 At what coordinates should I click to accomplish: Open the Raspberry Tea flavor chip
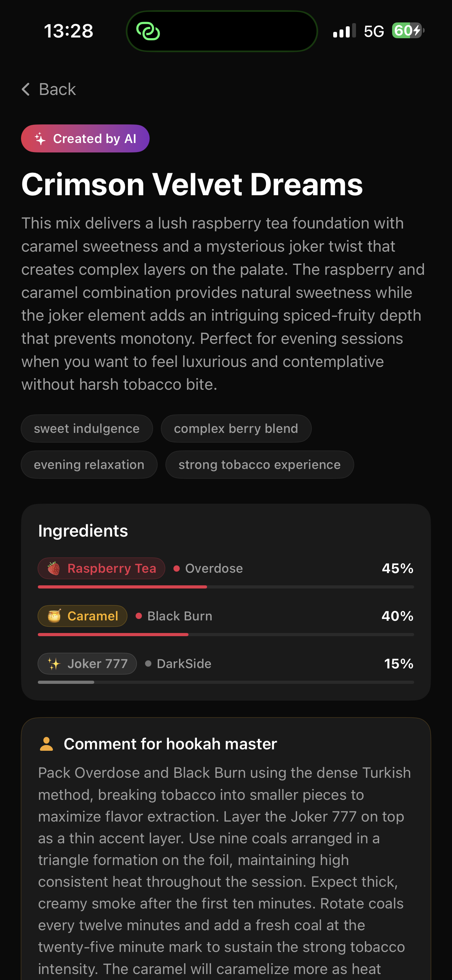102,569
